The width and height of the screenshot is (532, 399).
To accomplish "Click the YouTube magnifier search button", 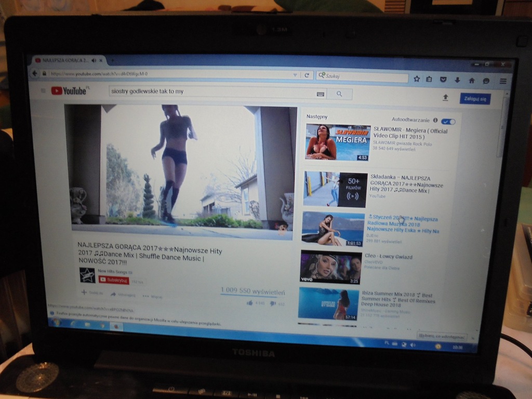I will coord(339,94).
